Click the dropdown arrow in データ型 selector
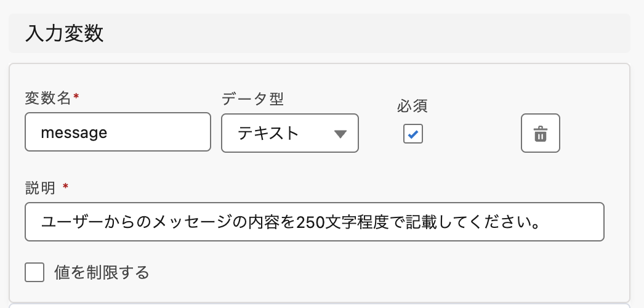The height and width of the screenshot is (308, 644). click(340, 134)
